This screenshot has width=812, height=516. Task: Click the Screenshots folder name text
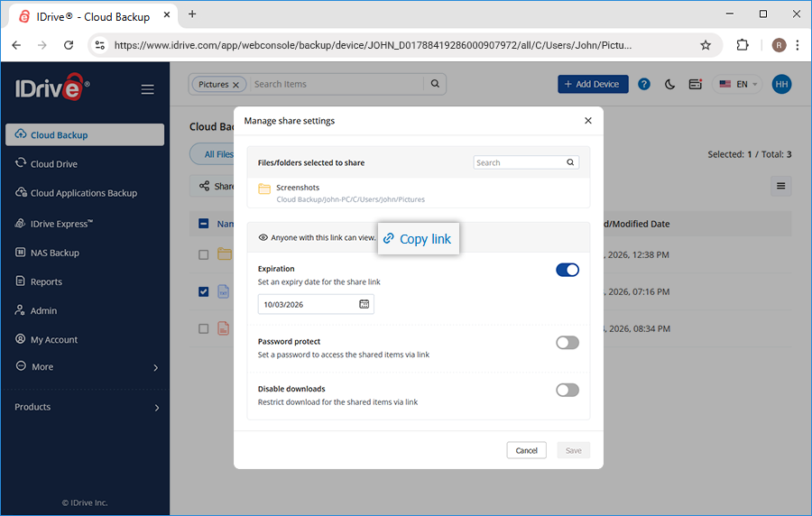point(298,188)
